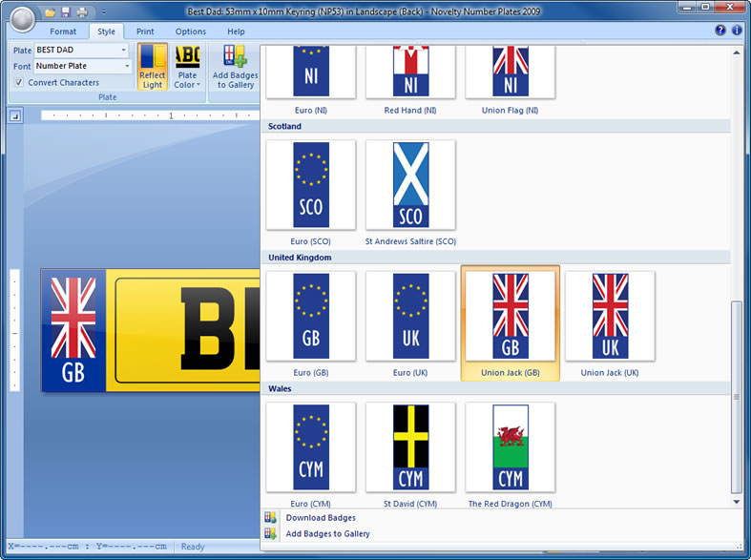Select the Euro (GB) badge

click(311, 323)
